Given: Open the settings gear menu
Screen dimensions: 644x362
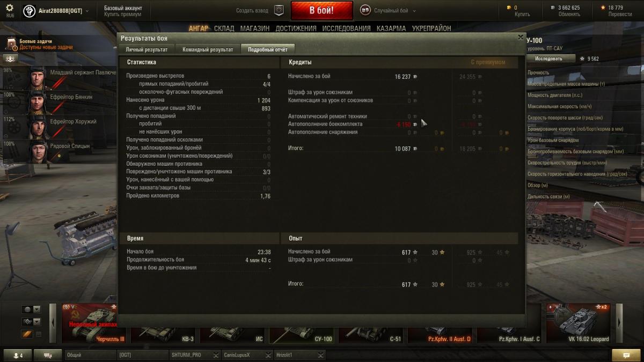Looking at the screenshot, I should (10, 8).
